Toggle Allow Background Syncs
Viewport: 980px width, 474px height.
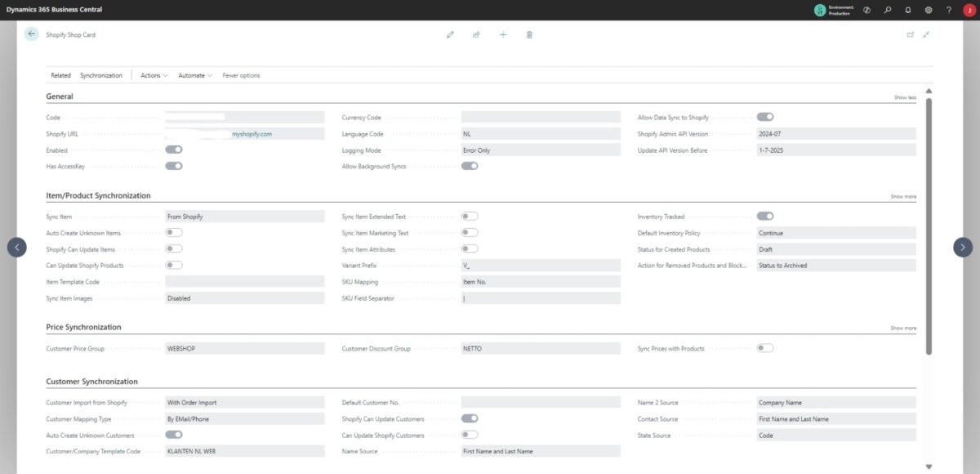click(470, 166)
